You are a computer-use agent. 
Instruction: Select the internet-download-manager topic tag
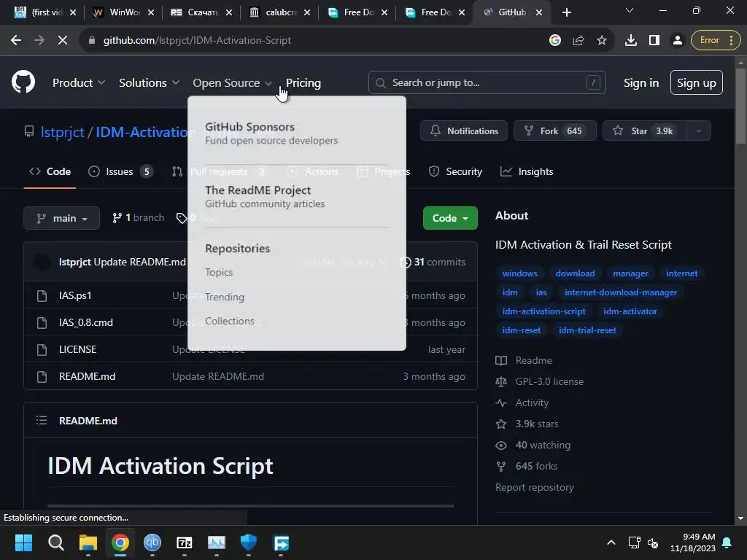tap(621, 292)
